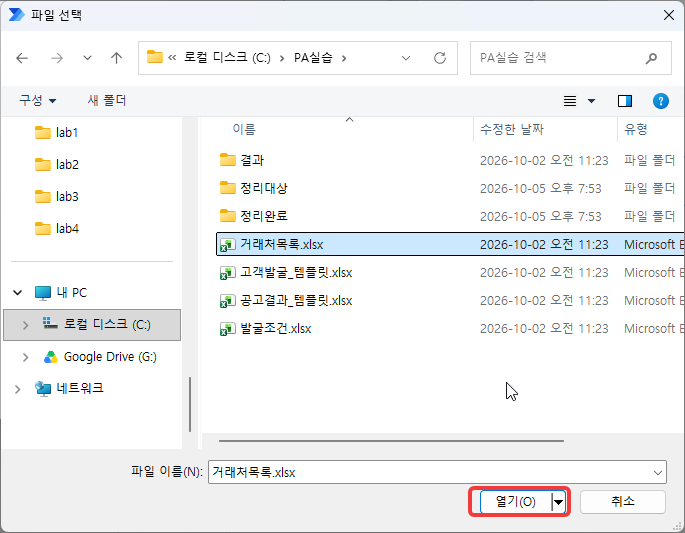Go back using the left arrow
The height and width of the screenshot is (533, 685).
click(22, 58)
